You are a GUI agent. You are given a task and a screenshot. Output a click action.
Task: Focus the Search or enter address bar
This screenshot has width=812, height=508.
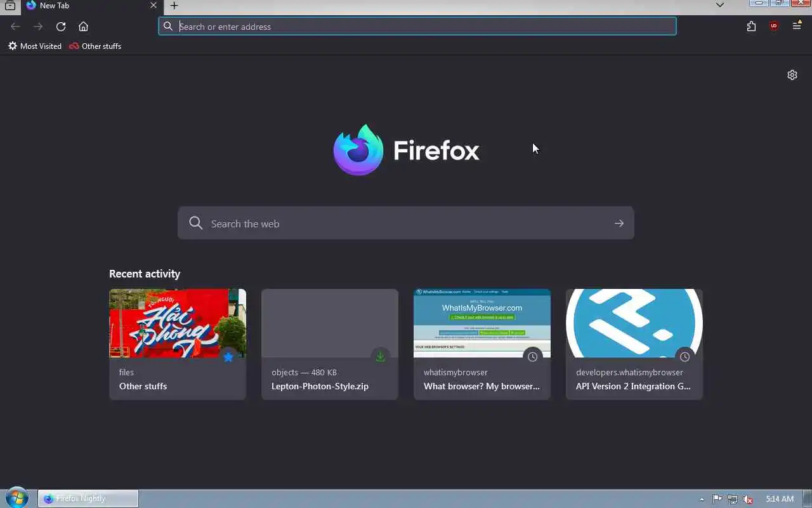point(417,26)
